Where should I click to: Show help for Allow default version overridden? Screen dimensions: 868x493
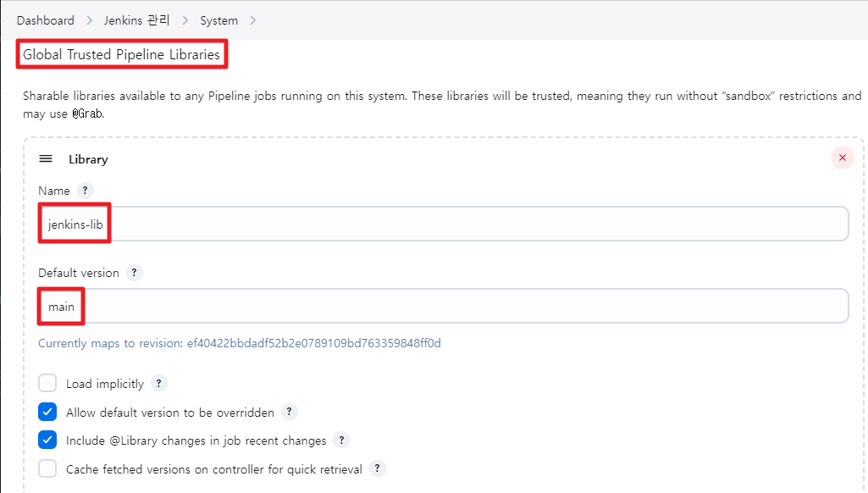tap(289, 412)
